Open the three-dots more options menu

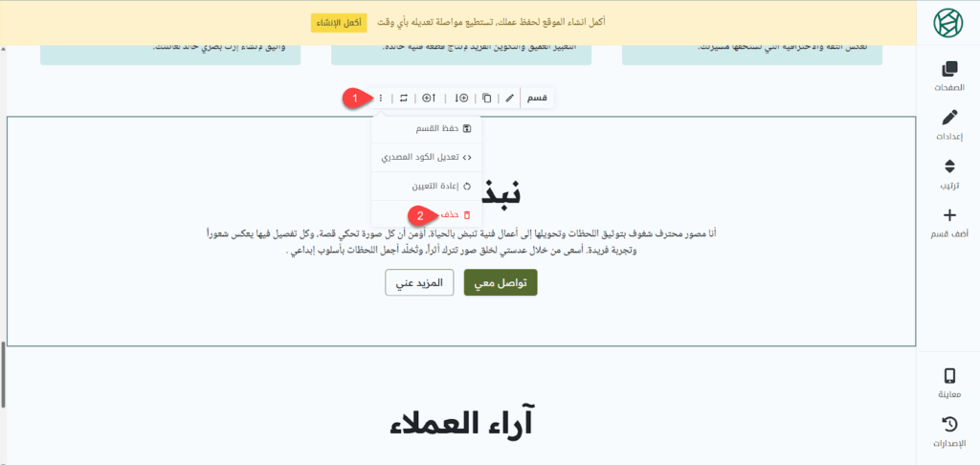(x=381, y=98)
